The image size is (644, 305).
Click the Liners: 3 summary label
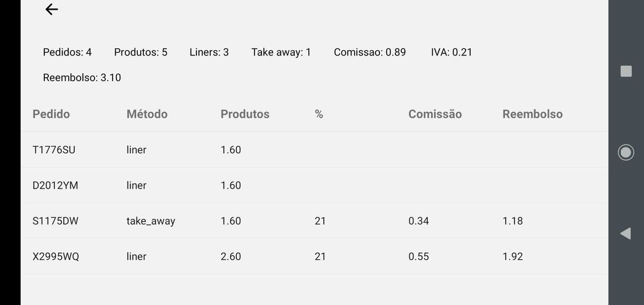coord(209,52)
